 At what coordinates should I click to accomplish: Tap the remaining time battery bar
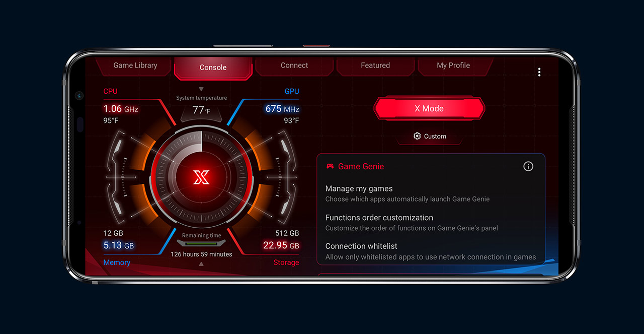coord(202,244)
